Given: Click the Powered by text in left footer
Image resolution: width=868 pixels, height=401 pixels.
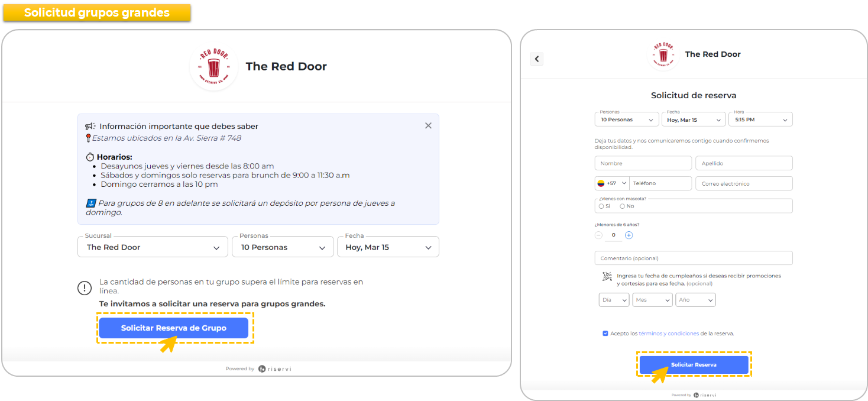Looking at the screenshot, I should pos(240,368).
